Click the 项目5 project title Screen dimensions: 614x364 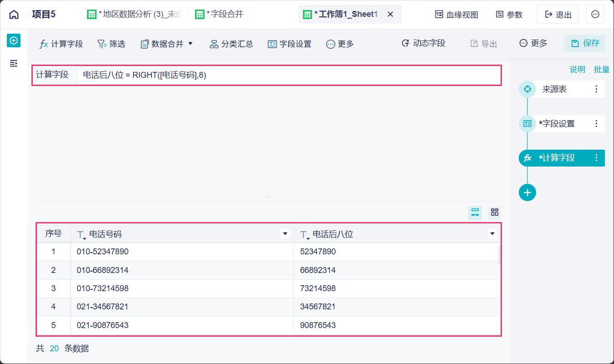pos(44,15)
